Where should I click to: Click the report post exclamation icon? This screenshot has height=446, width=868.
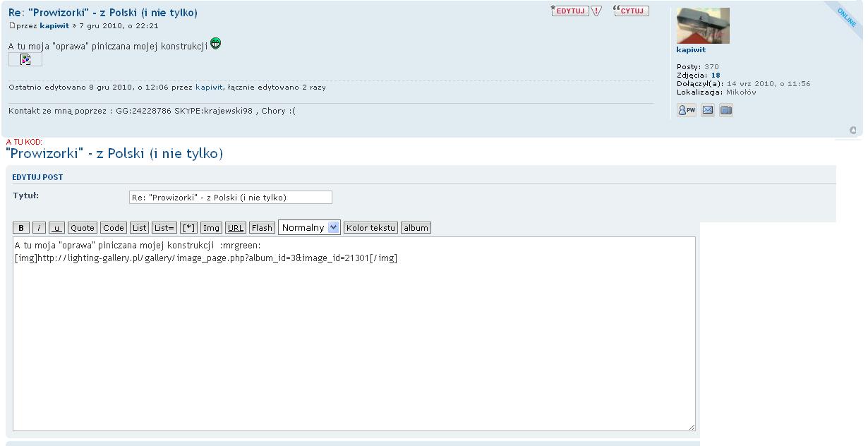point(596,11)
